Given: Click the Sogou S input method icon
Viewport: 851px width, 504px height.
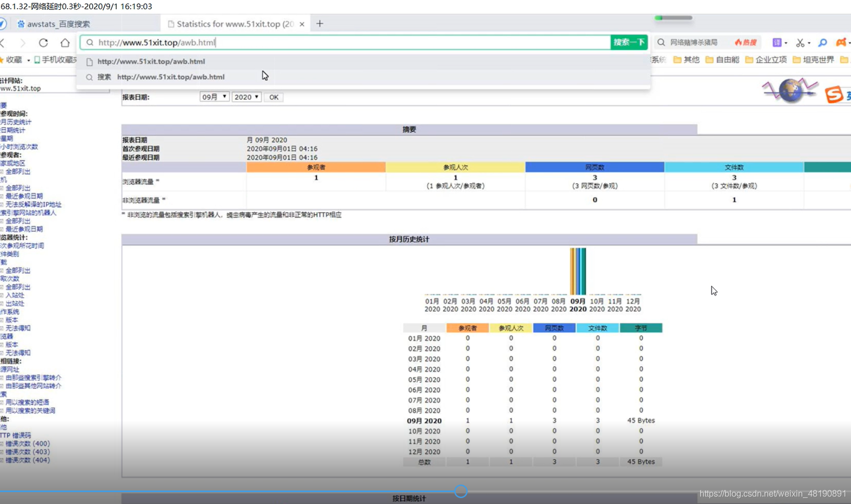Looking at the screenshot, I should pos(834,95).
